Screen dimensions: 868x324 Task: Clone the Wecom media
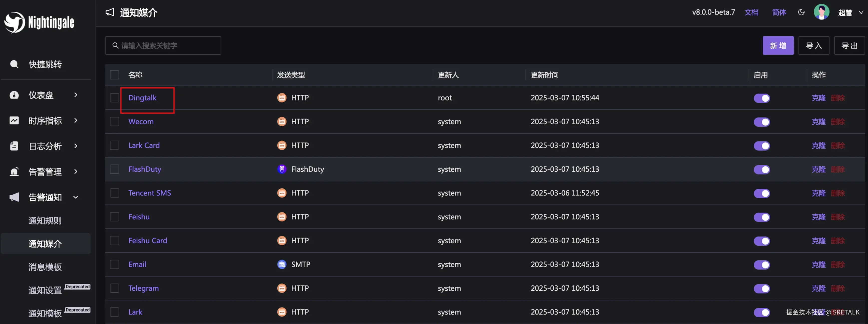click(x=819, y=121)
